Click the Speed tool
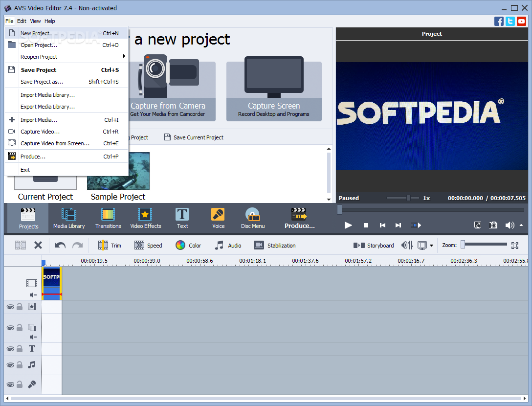Image resolution: width=532 pixels, height=406 pixels. [148, 245]
